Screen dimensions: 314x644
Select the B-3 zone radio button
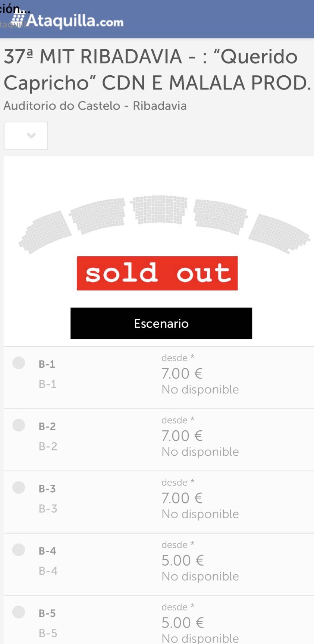(x=19, y=487)
